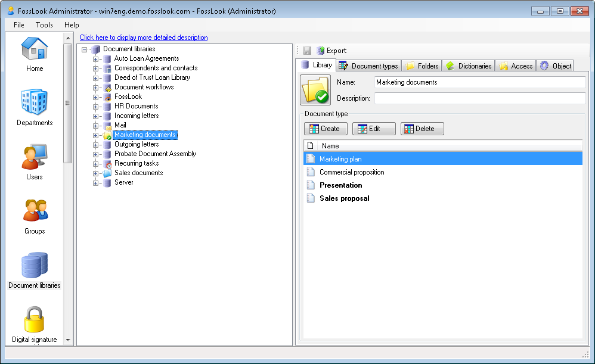Select the Presentation row
This screenshot has width=595, height=364.
(x=443, y=185)
